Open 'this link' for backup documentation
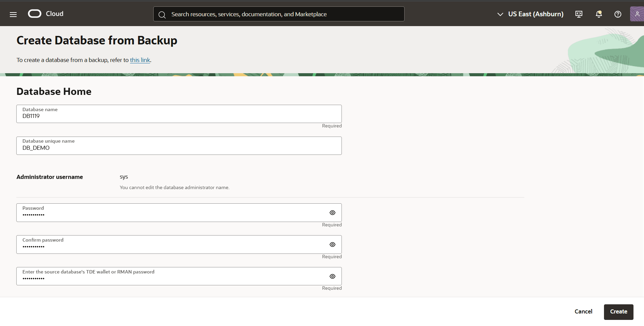The image size is (644, 326). 140,60
